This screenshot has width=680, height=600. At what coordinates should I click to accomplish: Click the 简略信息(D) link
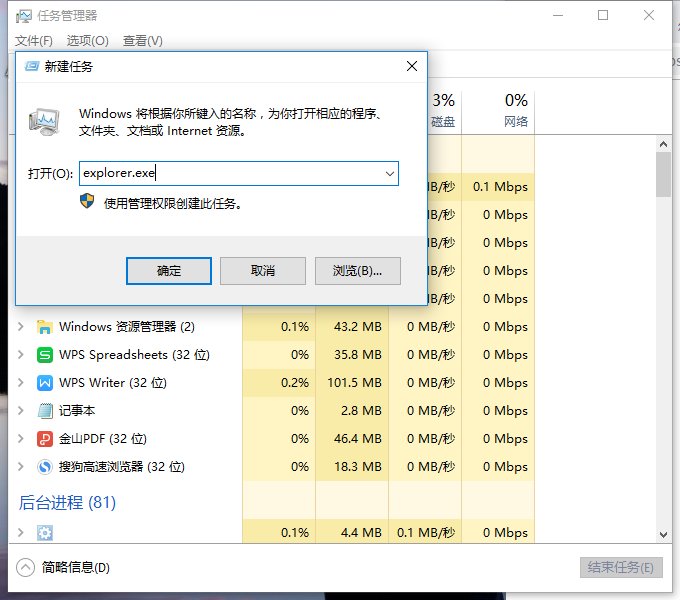76,567
